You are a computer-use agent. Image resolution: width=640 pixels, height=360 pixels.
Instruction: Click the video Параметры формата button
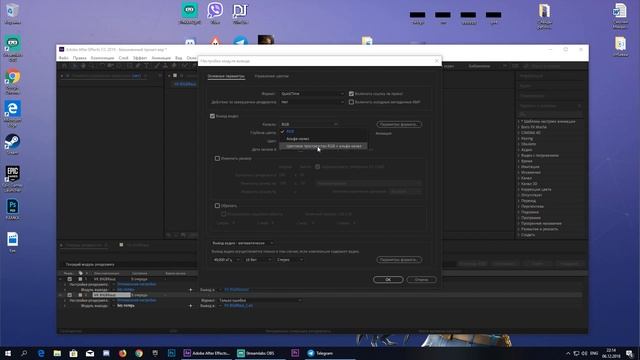pyautogui.click(x=399, y=124)
